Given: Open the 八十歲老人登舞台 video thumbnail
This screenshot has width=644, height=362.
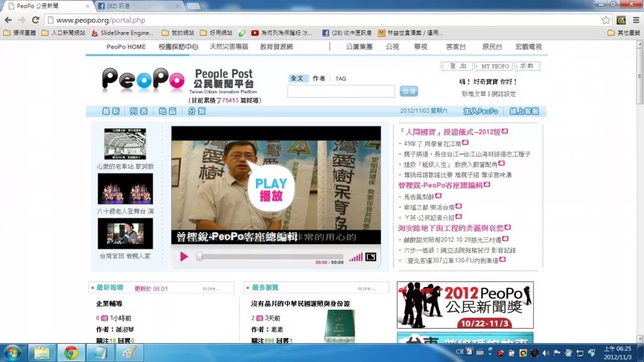Looking at the screenshot, I should 125,188.
